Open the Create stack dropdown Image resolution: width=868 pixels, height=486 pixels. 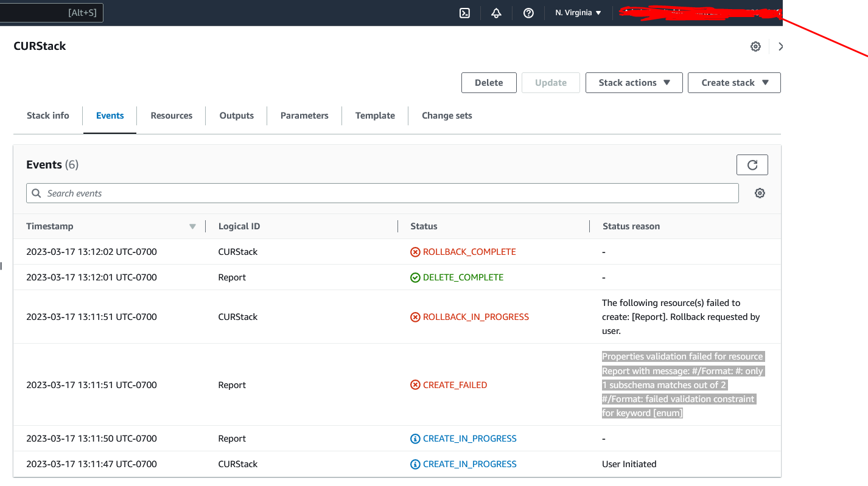[x=734, y=83]
